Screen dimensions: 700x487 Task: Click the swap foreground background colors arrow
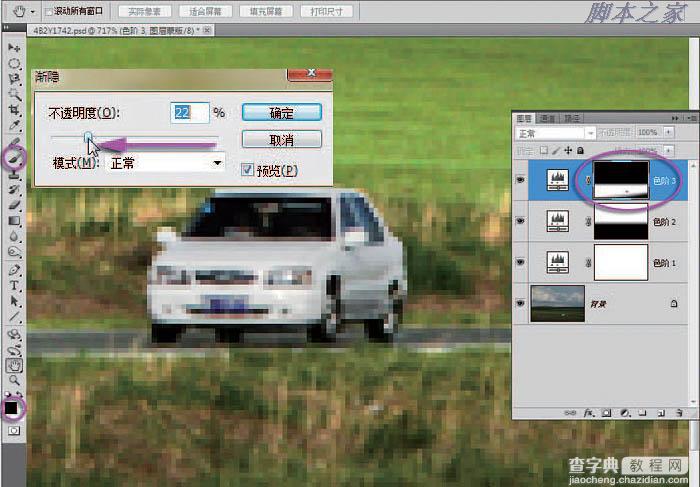click(x=20, y=395)
